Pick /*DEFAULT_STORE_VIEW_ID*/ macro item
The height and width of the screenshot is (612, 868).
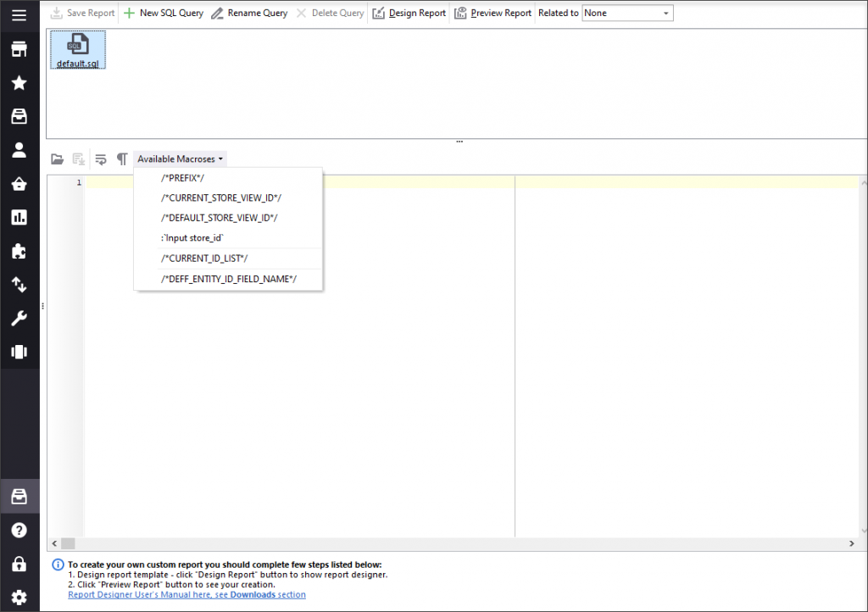pos(219,218)
